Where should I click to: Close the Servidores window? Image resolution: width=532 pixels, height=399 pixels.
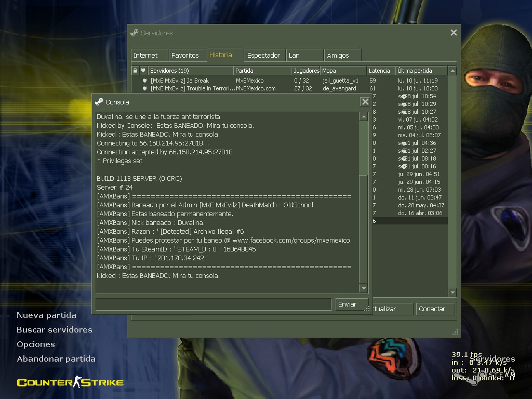click(454, 33)
